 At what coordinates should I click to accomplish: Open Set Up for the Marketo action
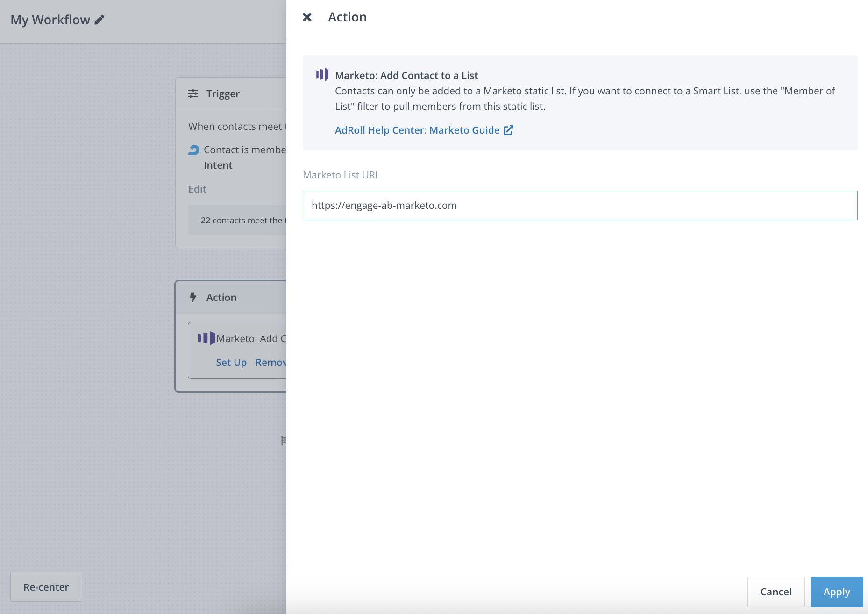(x=231, y=363)
